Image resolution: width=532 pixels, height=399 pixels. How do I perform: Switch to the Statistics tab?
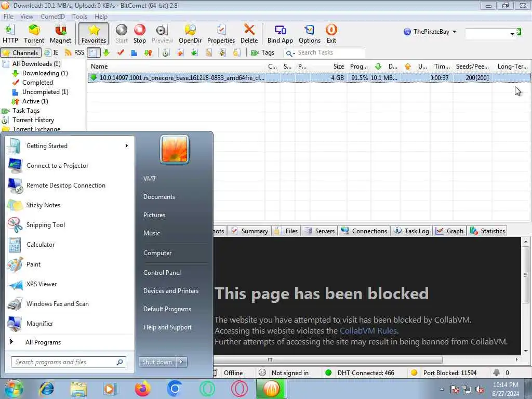point(487,231)
